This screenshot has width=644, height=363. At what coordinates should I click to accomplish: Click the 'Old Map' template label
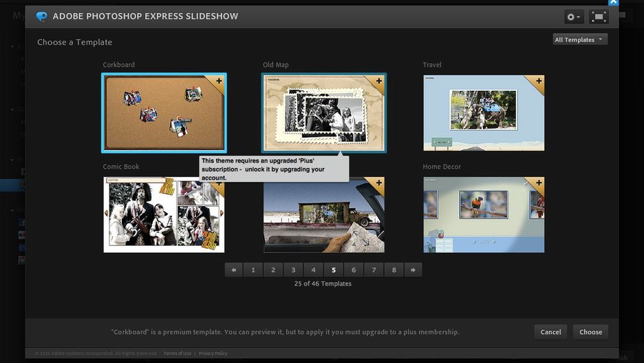click(276, 65)
